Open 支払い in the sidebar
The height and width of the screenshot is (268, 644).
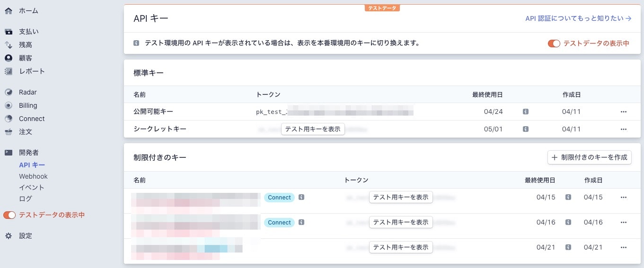pyautogui.click(x=29, y=32)
